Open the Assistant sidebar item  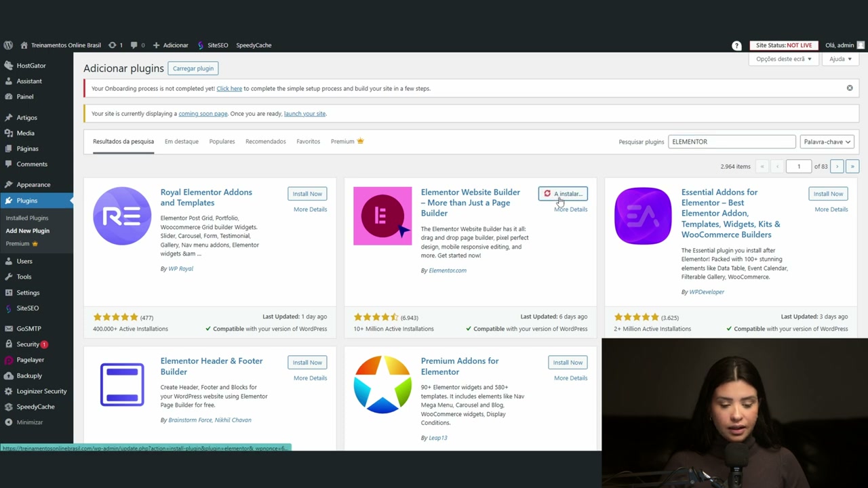point(29,81)
